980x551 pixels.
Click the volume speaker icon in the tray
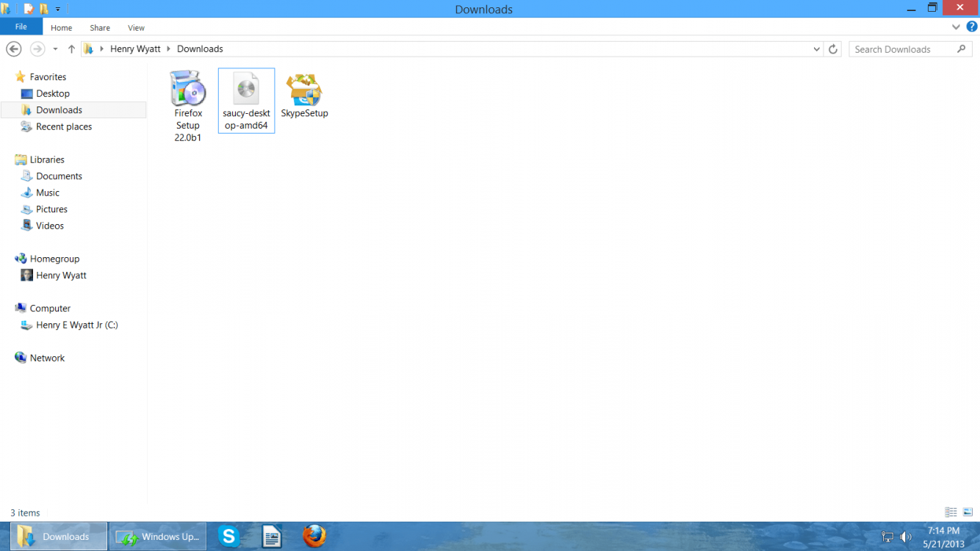pyautogui.click(x=906, y=537)
